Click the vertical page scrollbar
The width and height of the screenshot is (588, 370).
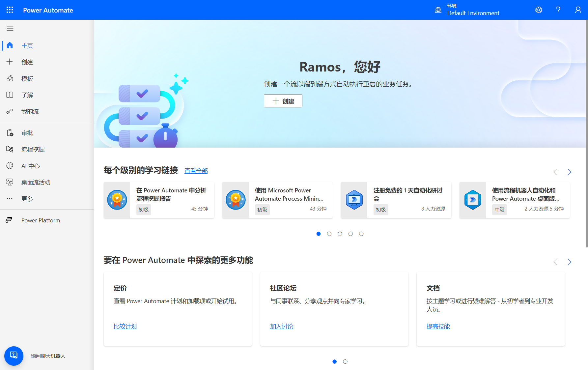(x=586, y=132)
